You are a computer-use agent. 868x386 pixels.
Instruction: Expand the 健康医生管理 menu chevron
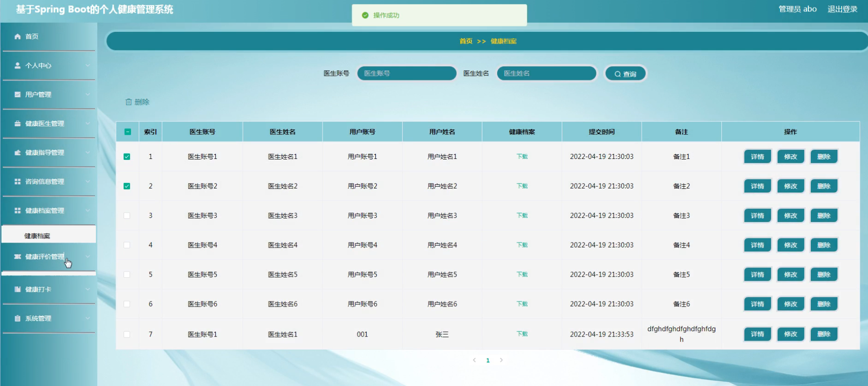[88, 124]
